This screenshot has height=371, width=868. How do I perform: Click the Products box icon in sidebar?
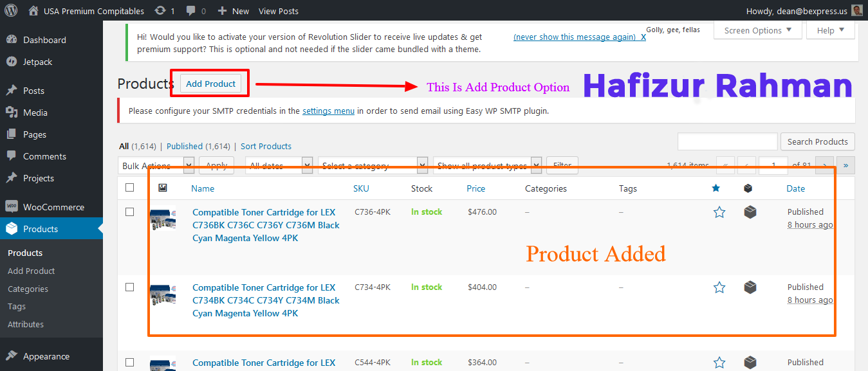[x=12, y=229]
